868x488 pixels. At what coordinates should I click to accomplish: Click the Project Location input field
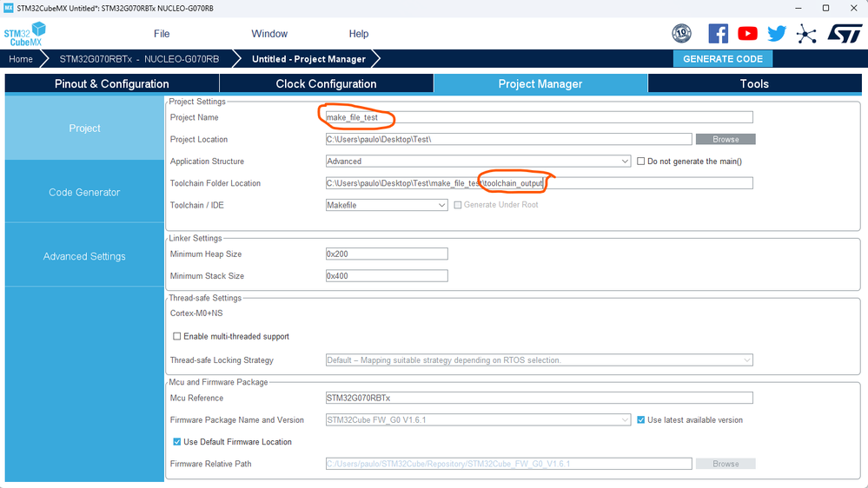click(x=509, y=140)
